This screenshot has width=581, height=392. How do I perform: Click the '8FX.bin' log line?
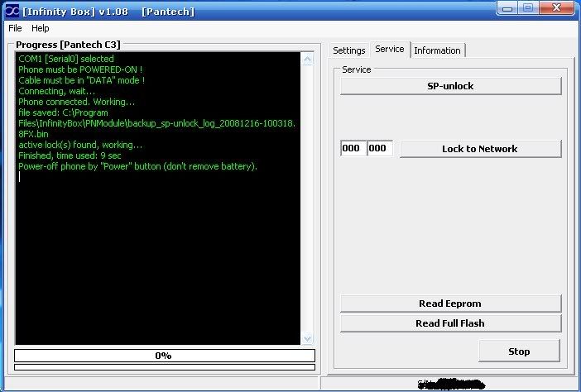[x=33, y=134]
